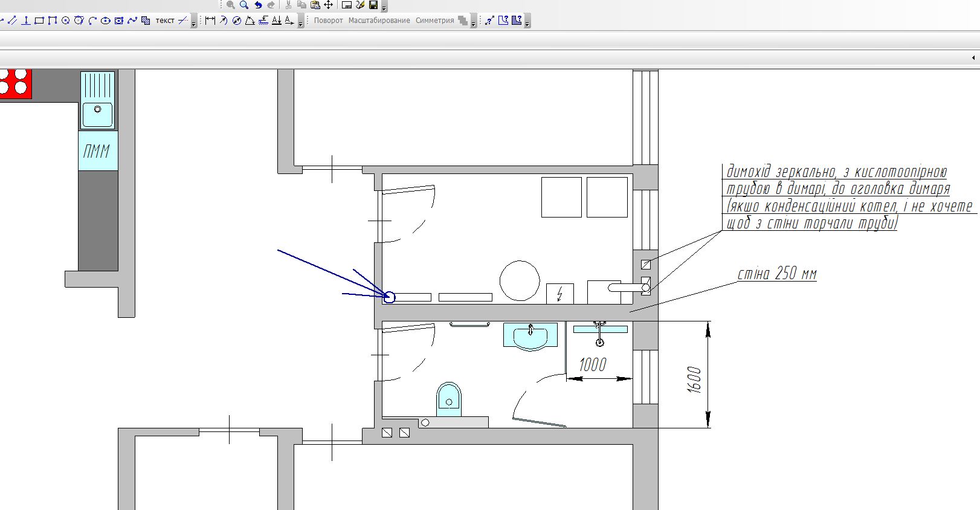Select the measure distance between points tool

(489, 21)
